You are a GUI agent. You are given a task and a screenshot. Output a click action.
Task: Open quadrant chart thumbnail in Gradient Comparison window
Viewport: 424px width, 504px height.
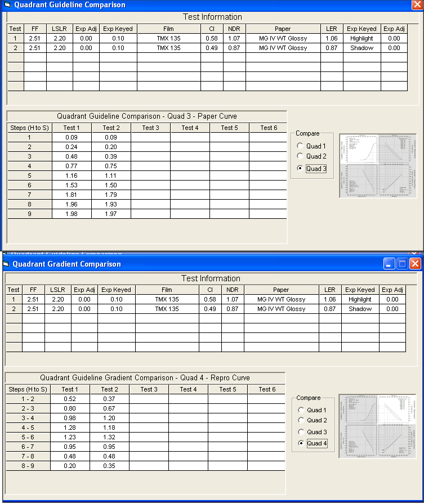point(377,426)
